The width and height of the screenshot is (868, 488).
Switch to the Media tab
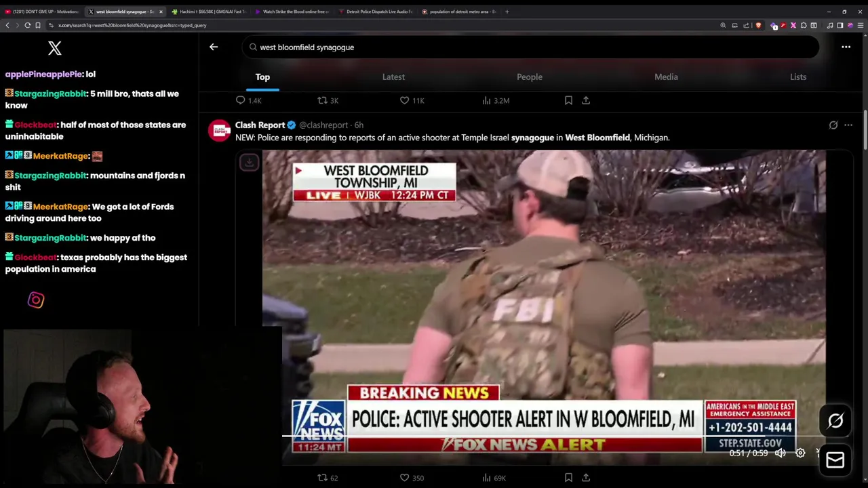pos(666,77)
